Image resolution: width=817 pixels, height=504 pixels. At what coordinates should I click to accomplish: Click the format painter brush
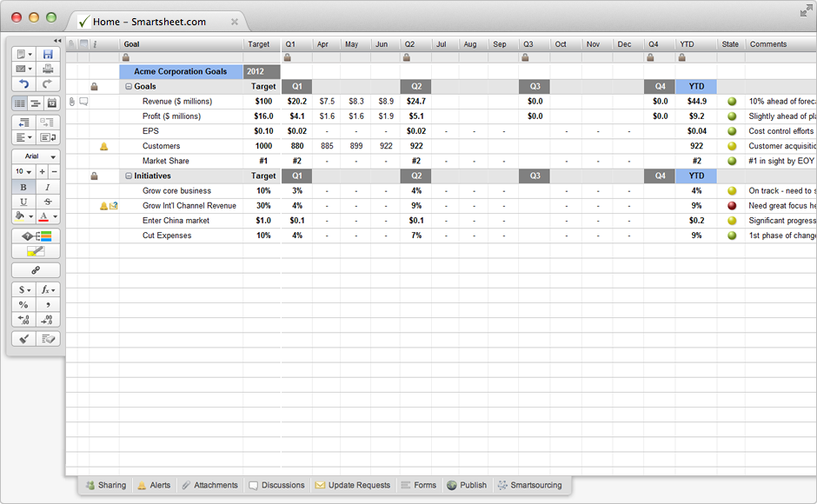[23, 339]
